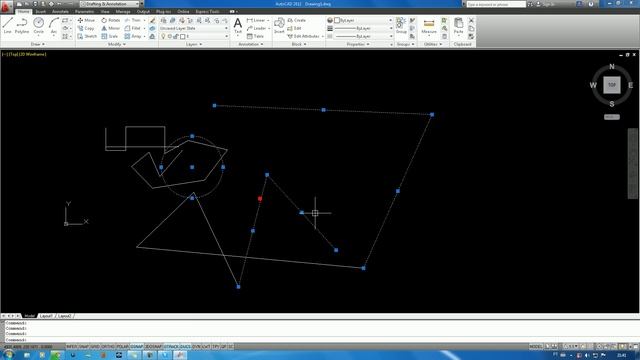Open the Insert block tool
This screenshot has height=360, width=640.
[279, 25]
